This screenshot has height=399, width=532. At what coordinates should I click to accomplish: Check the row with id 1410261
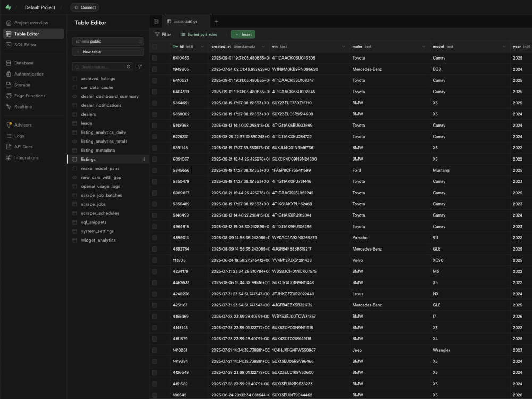155,350
